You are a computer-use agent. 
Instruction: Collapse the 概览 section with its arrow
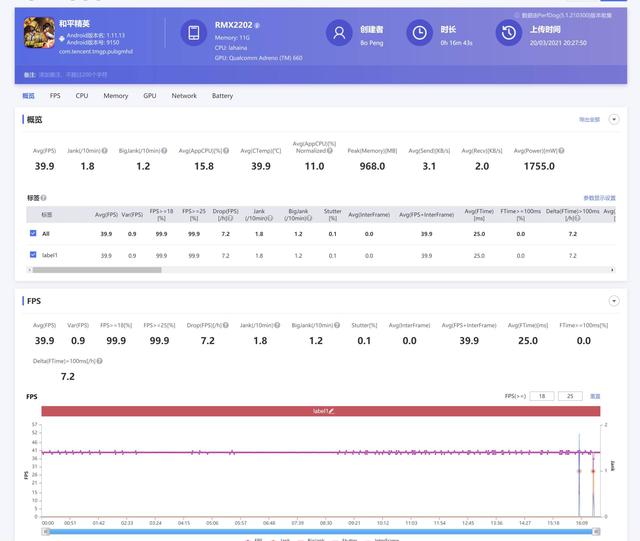click(614, 119)
